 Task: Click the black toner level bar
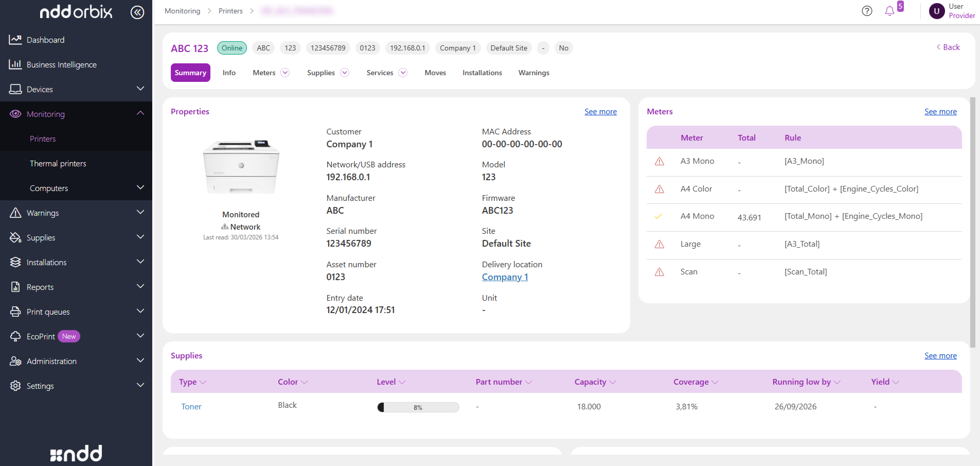[418, 407]
